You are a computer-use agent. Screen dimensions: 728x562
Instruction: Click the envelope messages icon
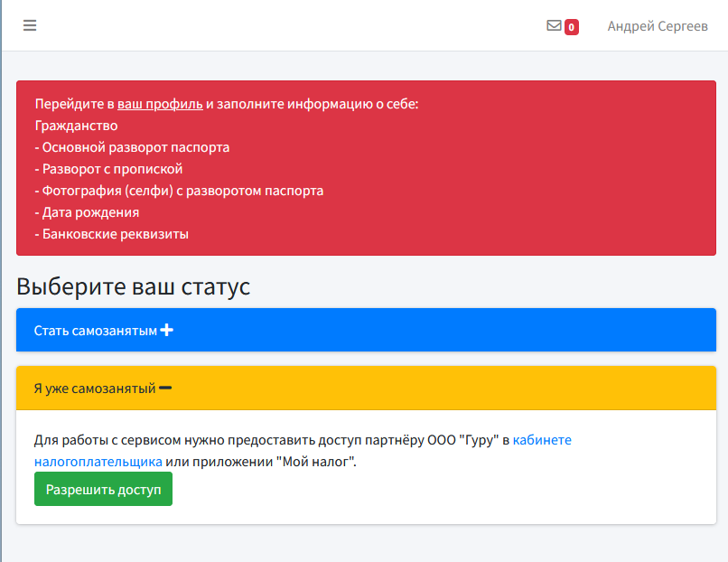tap(554, 26)
